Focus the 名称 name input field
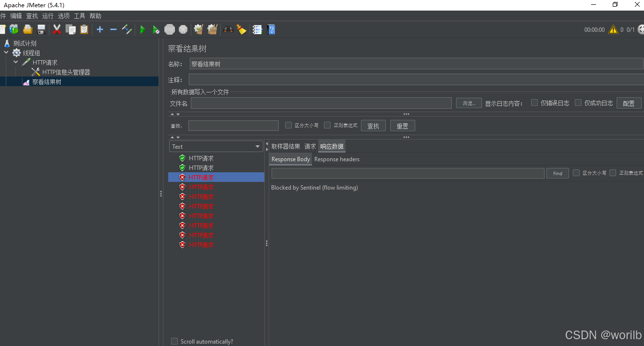The image size is (644, 346). click(x=416, y=64)
